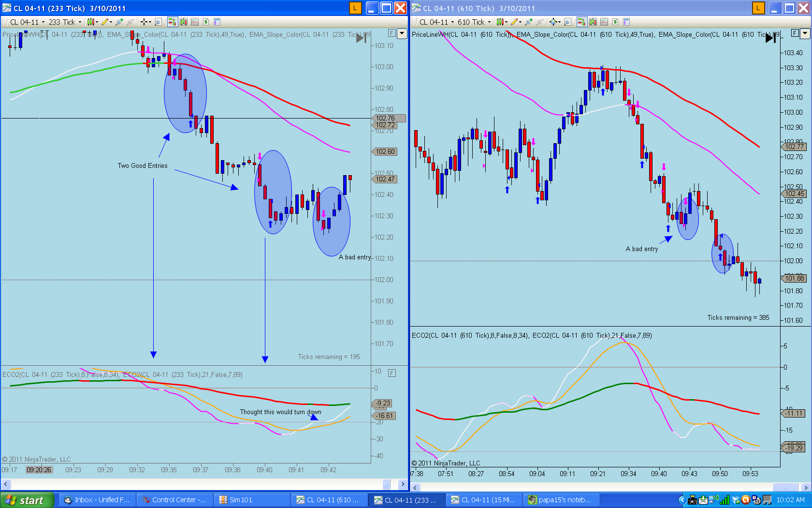
Task: Zoom out on the 233 Tick chart
Action: pos(130,22)
